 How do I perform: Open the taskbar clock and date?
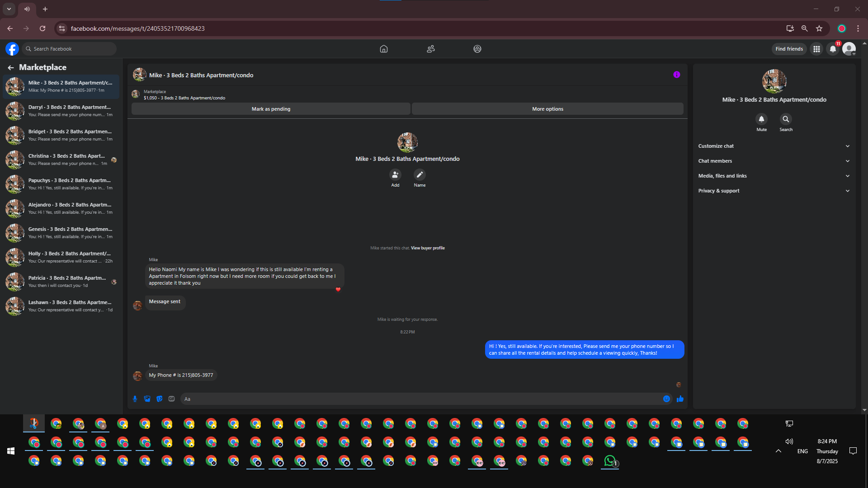point(827,451)
